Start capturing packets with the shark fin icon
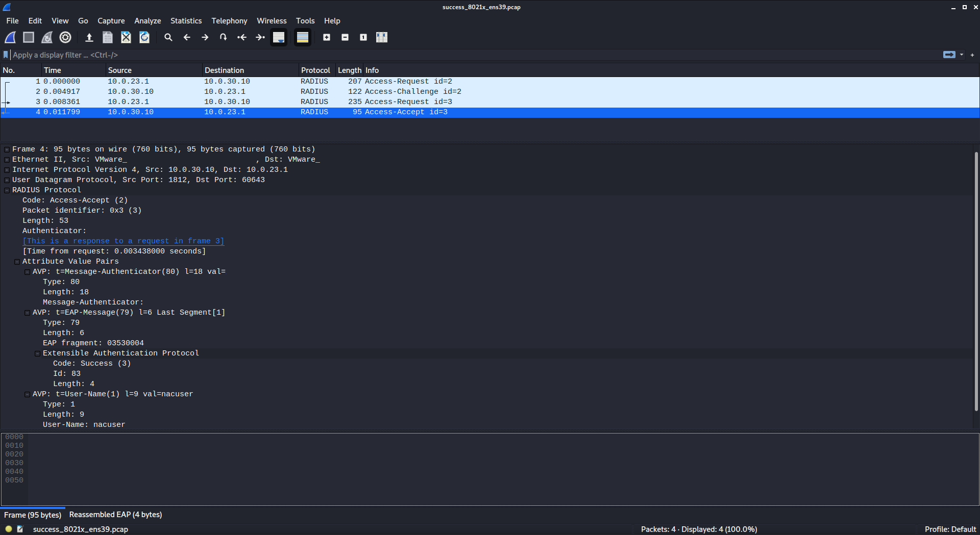This screenshot has height=535, width=980. 10,37
